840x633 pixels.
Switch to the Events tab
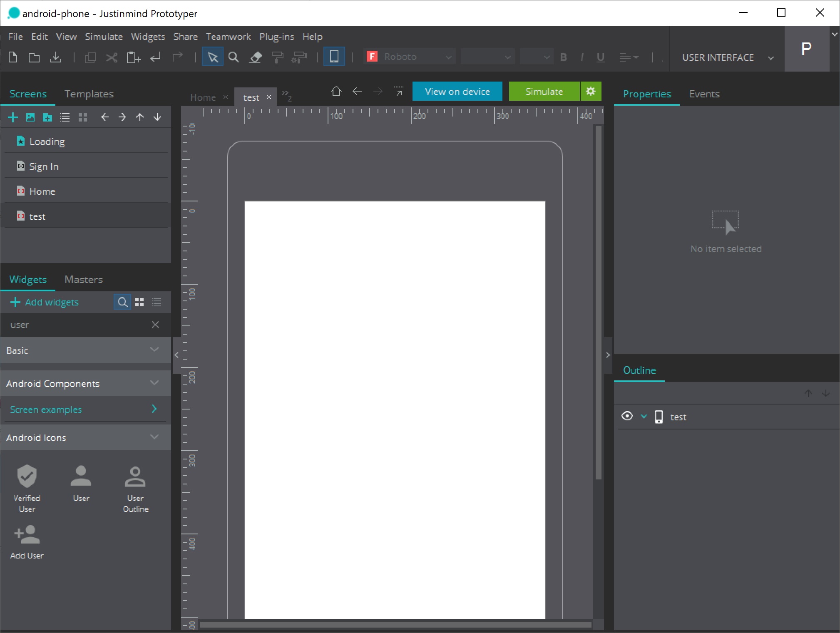[x=704, y=94]
